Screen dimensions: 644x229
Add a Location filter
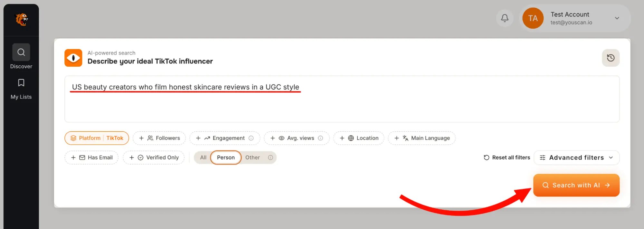[359, 138]
